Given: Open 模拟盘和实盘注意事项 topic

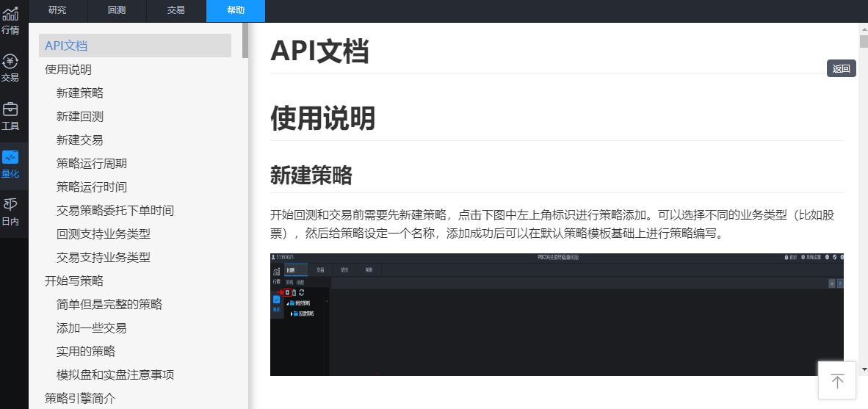Looking at the screenshot, I should pyautogui.click(x=115, y=374).
